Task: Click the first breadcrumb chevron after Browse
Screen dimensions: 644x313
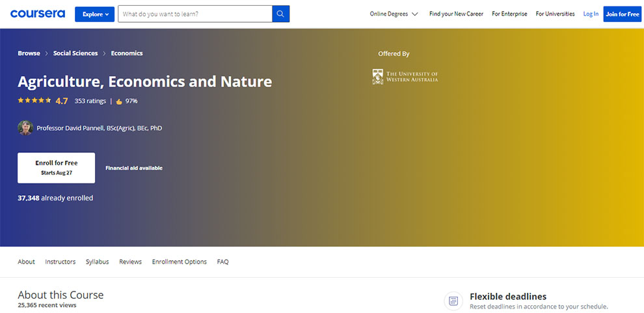Action: pyautogui.click(x=47, y=53)
